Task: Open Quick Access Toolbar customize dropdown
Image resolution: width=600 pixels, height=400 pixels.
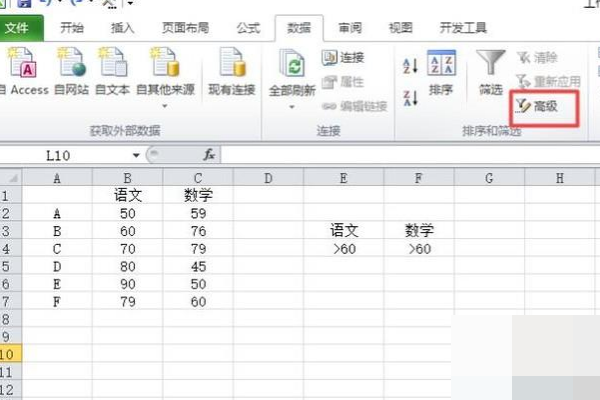Action: point(130,3)
